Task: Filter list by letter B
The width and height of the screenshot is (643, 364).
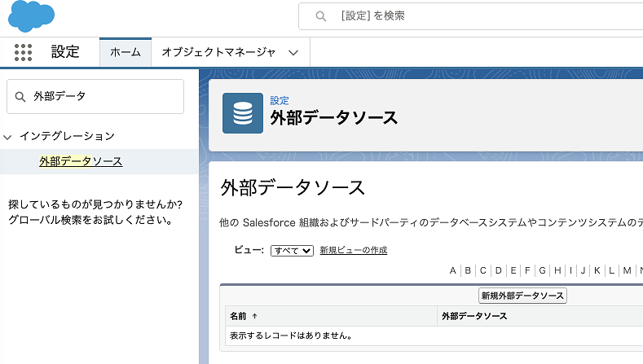Action: pos(468,270)
